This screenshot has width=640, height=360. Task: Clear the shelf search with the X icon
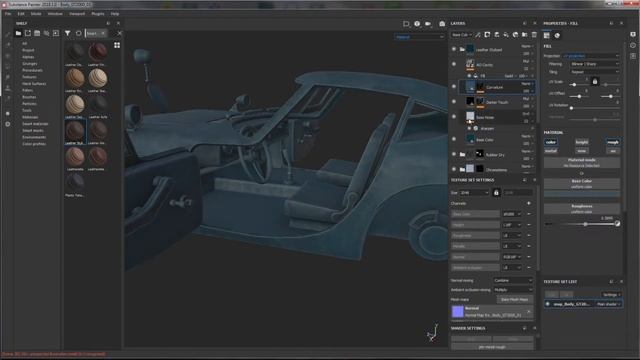pos(119,33)
